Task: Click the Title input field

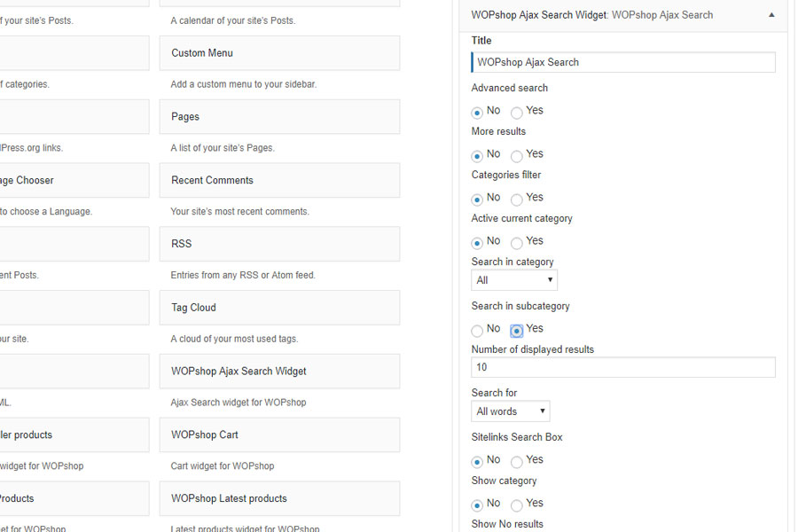Action: click(x=623, y=62)
